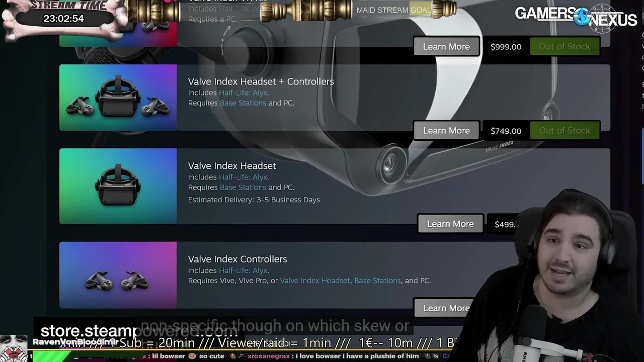The image size is (644, 362).
Task: Click Out of Stock button next to $749.00
Action: [565, 131]
